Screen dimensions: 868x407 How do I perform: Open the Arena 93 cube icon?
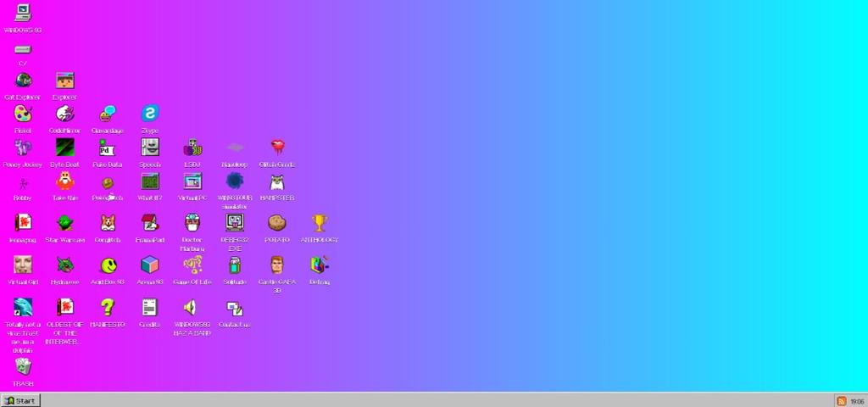(149, 265)
